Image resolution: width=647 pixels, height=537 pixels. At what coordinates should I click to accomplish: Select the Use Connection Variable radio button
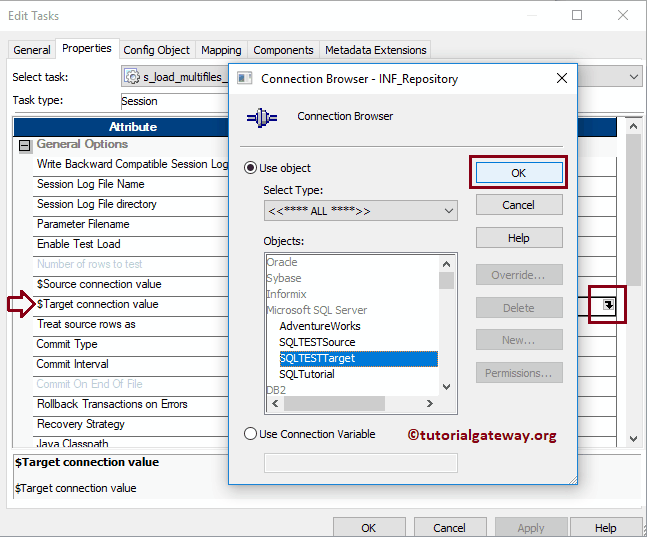click(250, 434)
